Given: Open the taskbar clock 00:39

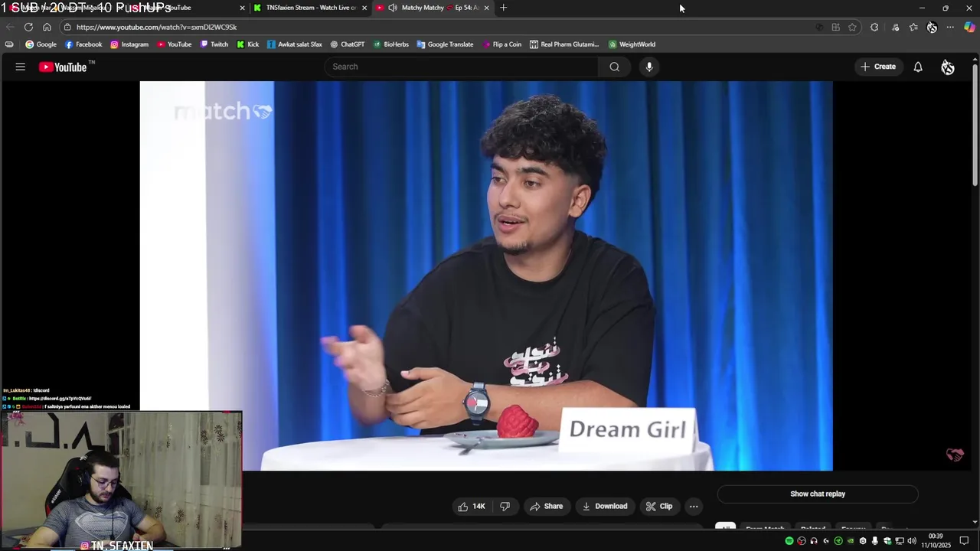Looking at the screenshot, I should click(936, 536).
